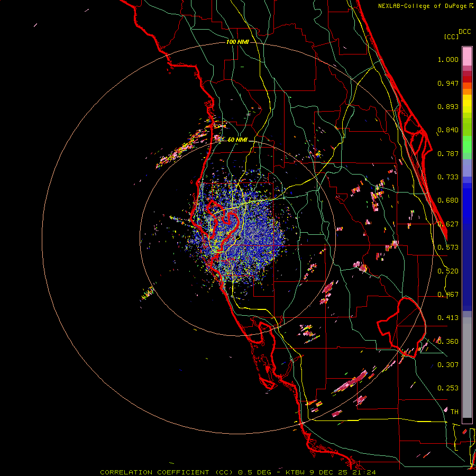Select the 0.307 scale value

(448, 364)
